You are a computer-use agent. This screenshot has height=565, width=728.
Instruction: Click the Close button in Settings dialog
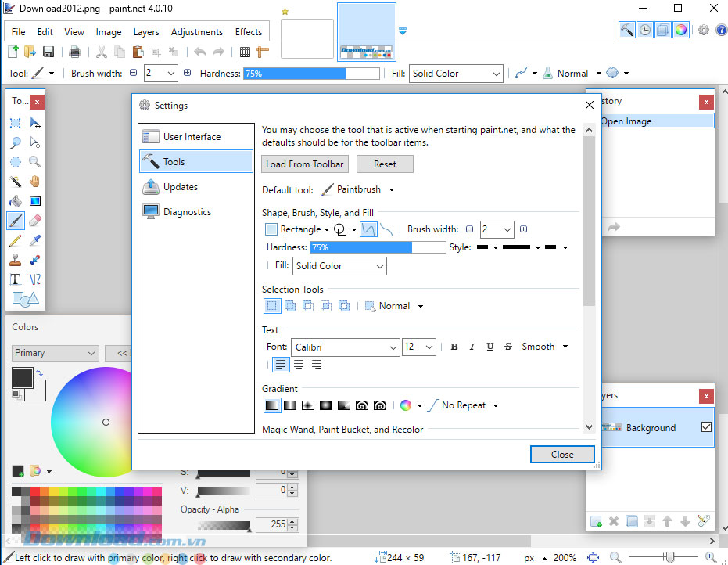tap(562, 455)
